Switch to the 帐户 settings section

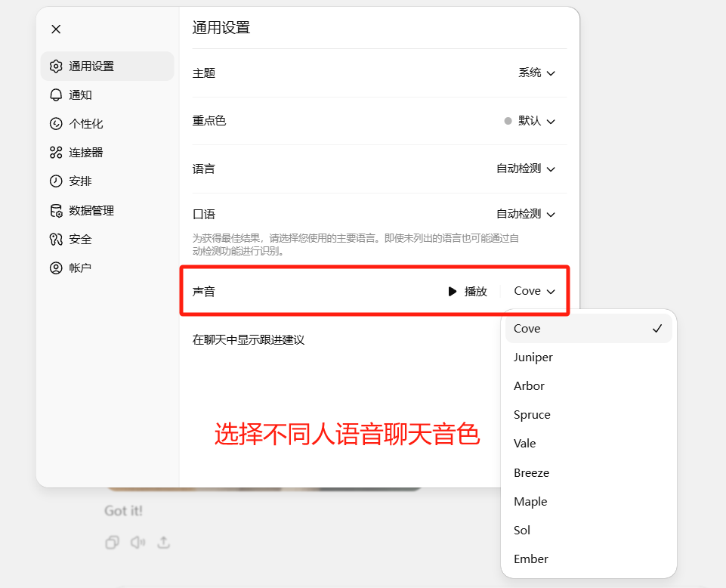pos(56,268)
